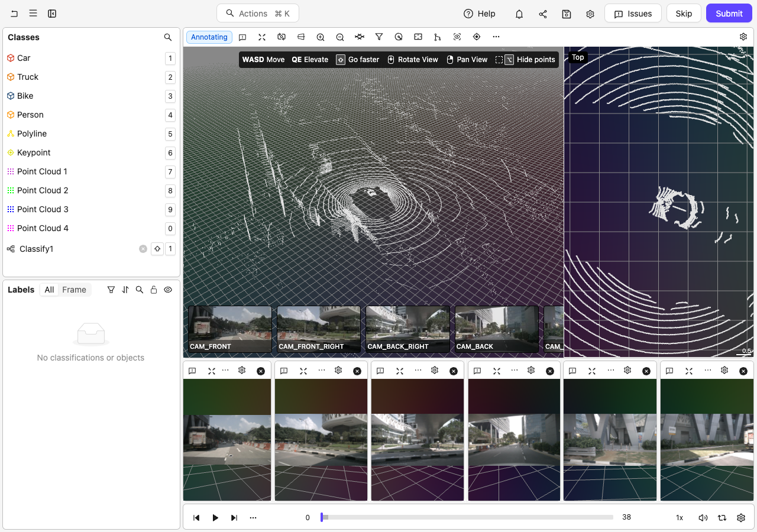Toggle the lock icon in the Labels panel
757x532 pixels.
[154, 290]
